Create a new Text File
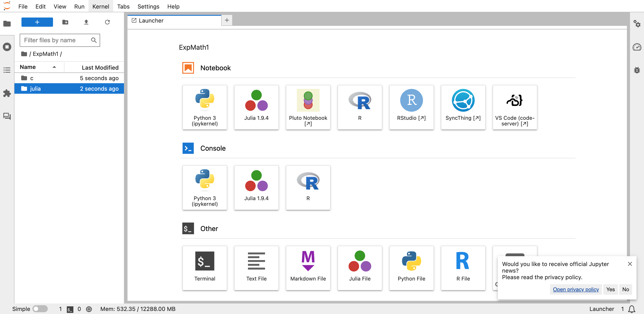This screenshot has height=314, width=644. (257, 268)
